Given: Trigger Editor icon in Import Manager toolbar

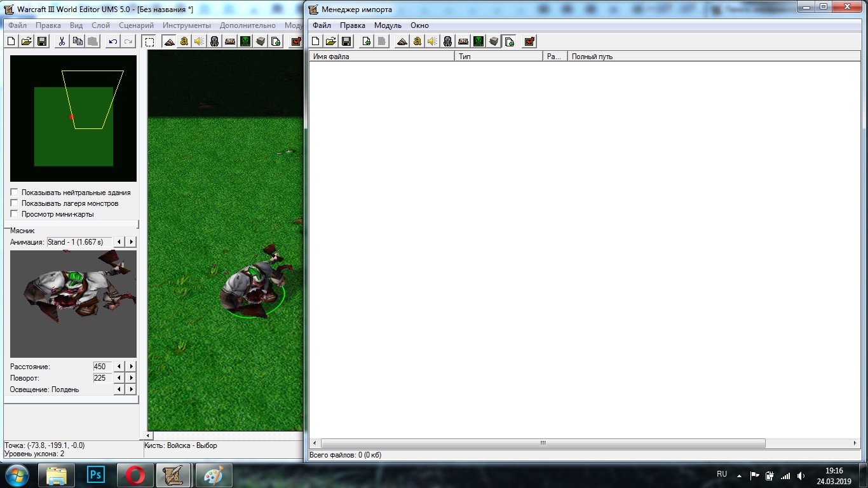Looking at the screenshot, I should point(417,41).
